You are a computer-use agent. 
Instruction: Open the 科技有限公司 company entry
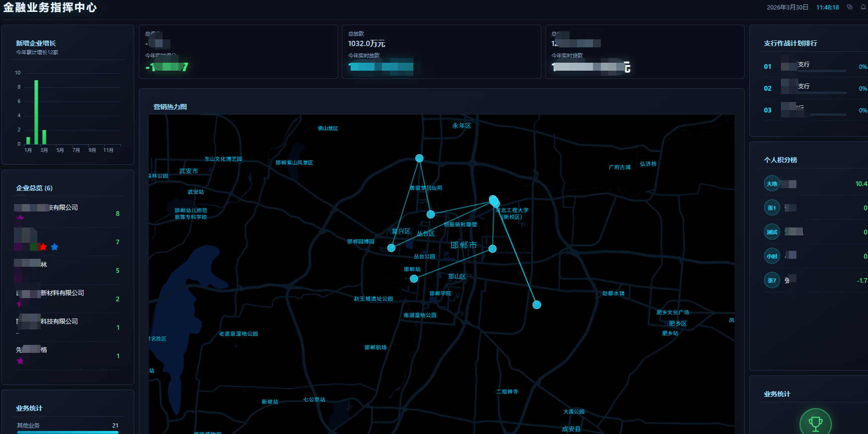click(59, 322)
